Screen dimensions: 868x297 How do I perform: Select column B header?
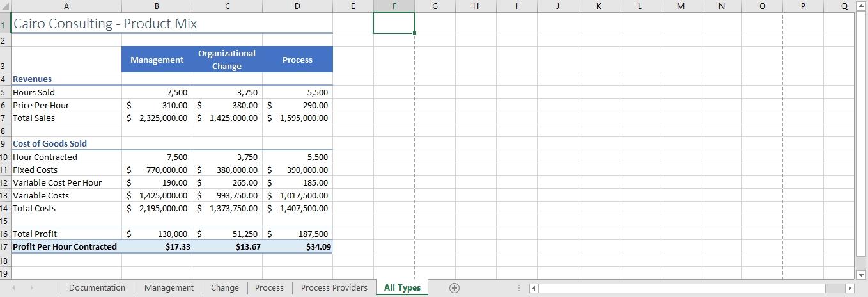[157, 6]
